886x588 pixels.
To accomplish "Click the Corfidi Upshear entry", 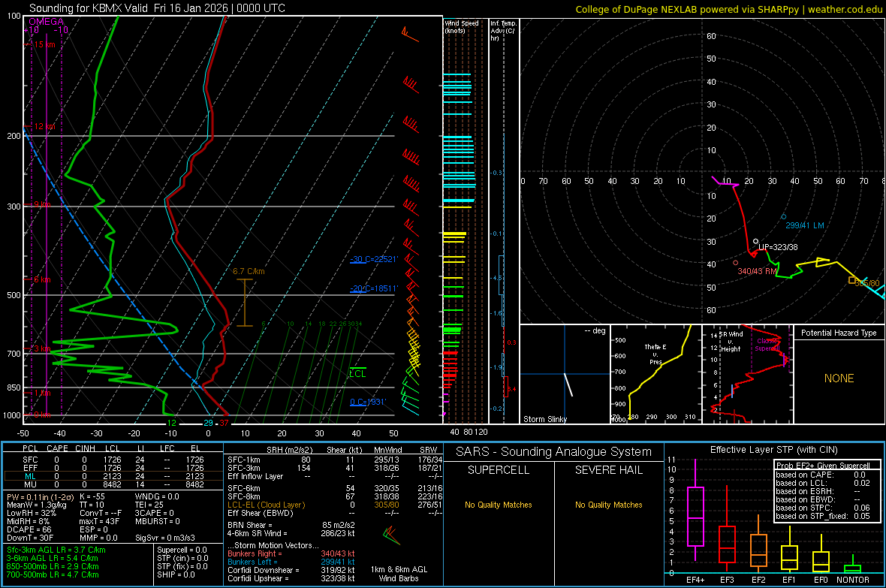I will coord(291,578).
